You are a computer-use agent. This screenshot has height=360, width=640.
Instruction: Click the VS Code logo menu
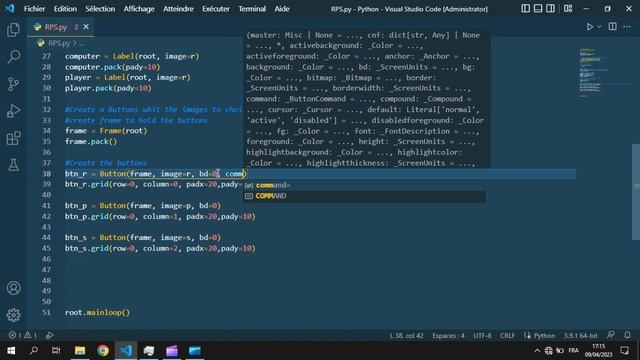pos(10,9)
